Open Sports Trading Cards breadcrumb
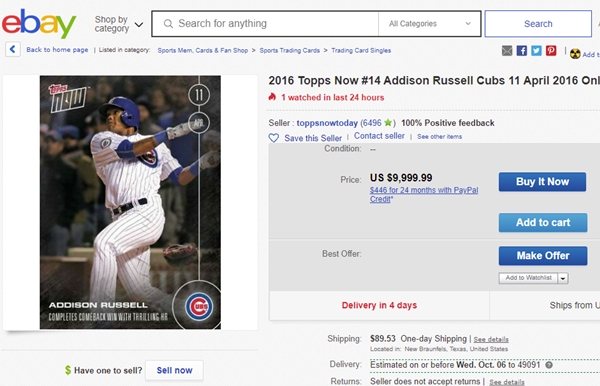This screenshot has height=386, width=600. click(290, 50)
